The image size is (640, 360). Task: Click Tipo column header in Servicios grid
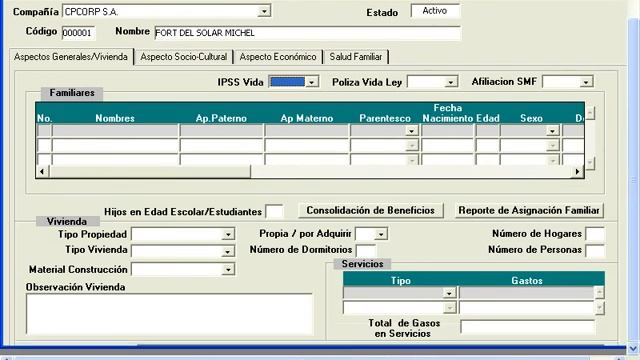click(x=401, y=281)
